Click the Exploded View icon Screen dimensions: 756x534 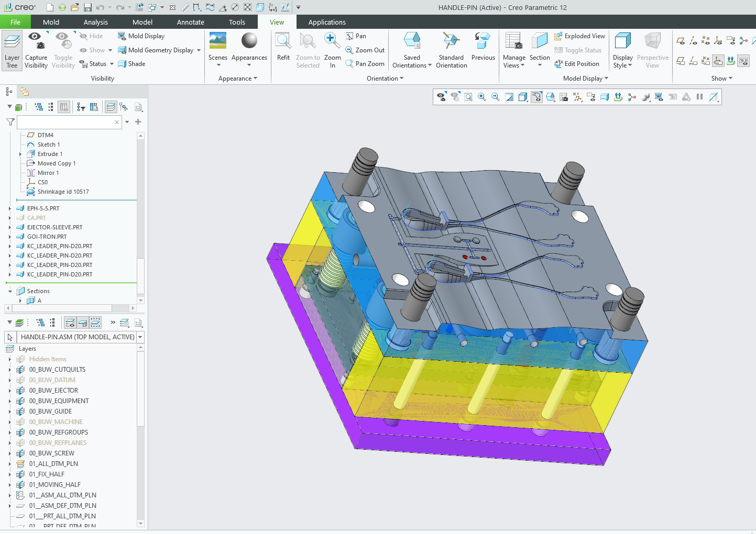[579, 36]
